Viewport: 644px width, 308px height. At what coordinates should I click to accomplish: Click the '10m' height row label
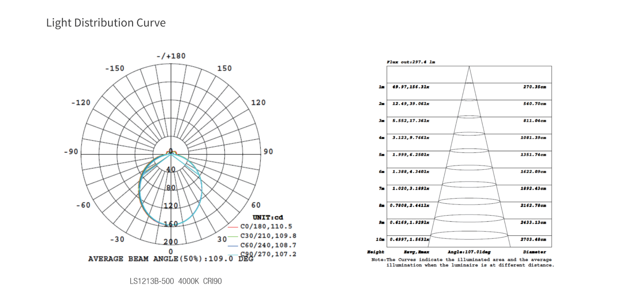click(x=380, y=239)
